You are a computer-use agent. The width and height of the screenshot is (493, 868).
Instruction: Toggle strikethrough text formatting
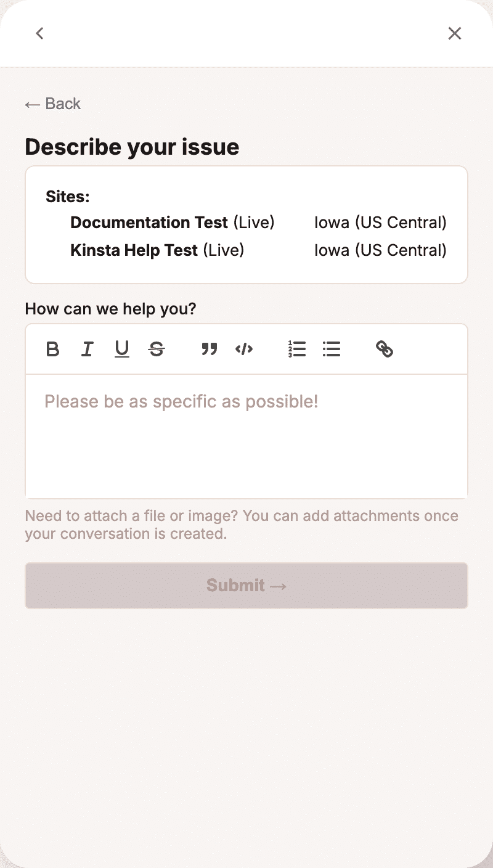pos(157,350)
